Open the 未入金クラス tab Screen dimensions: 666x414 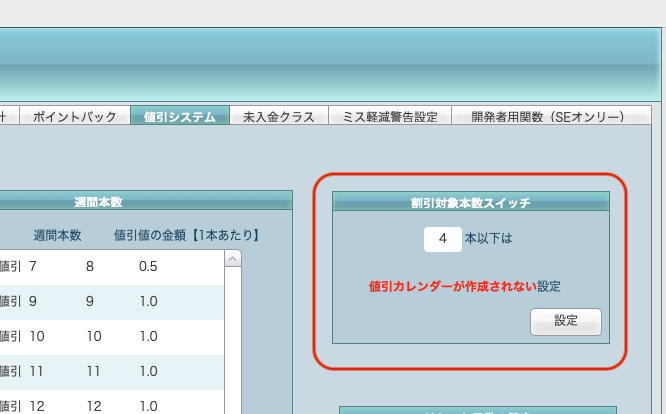[x=279, y=117]
